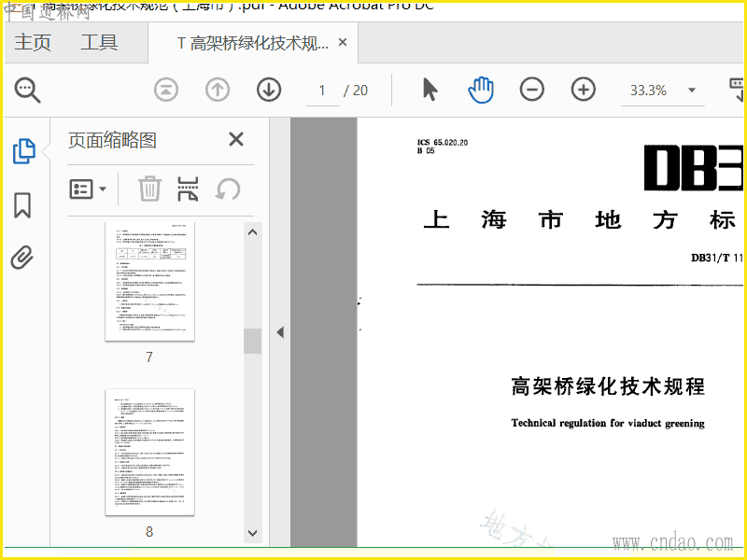Collapse the navigation pane with left arrow
Screen dimensions: 747x560
[x=280, y=332]
